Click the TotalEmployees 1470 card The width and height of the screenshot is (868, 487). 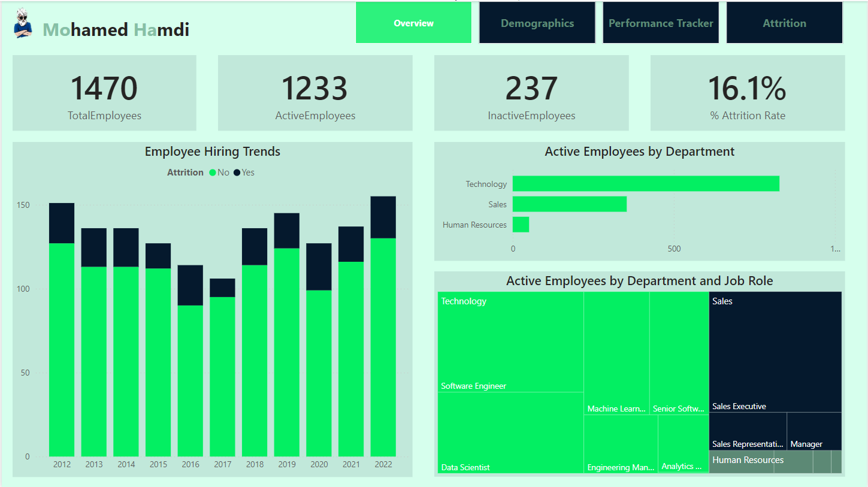tap(104, 93)
